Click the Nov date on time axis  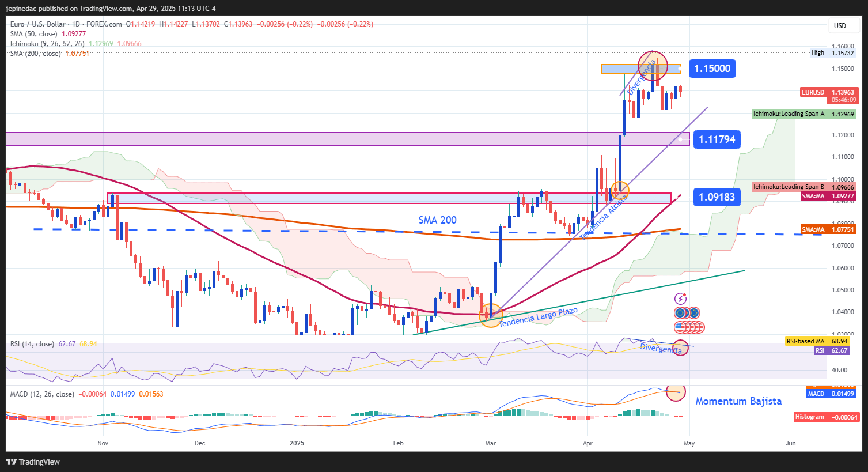(103, 443)
